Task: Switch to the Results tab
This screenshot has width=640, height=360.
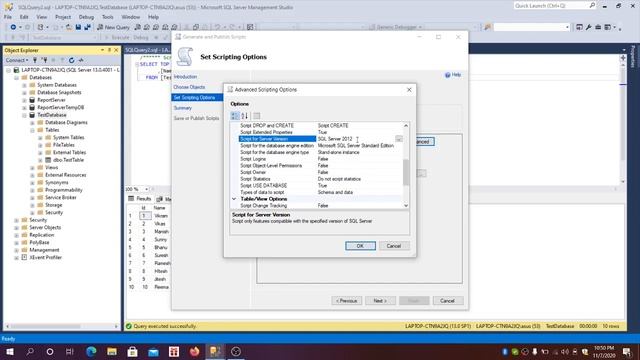Action: click(x=140, y=199)
